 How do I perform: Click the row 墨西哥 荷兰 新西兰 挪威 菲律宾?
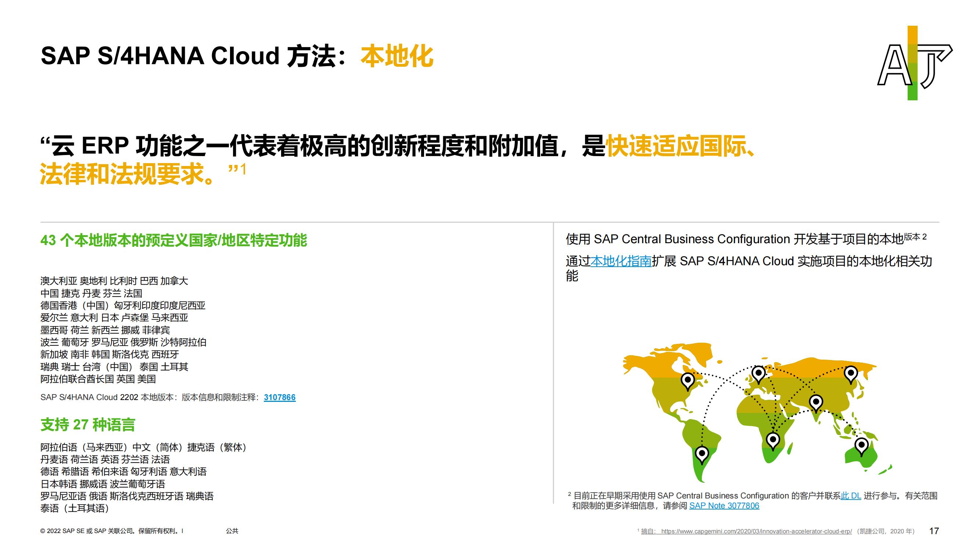pyautogui.click(x=105, y=330)
